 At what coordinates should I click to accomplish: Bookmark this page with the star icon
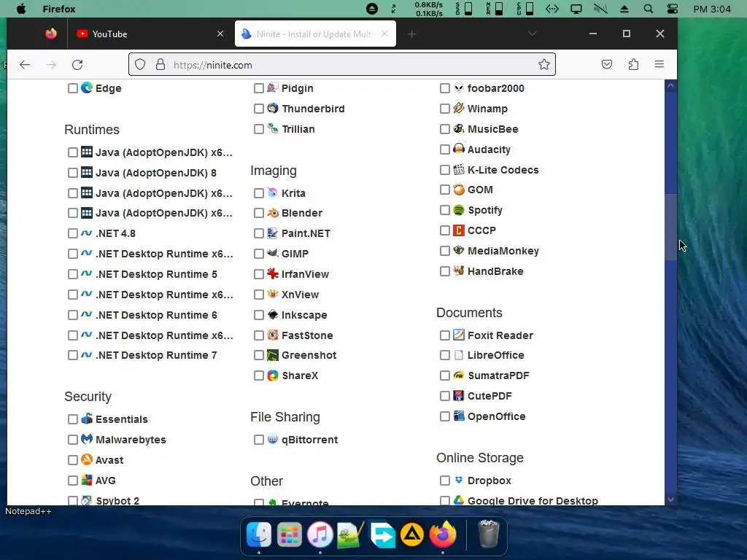(x=544, y=64)
